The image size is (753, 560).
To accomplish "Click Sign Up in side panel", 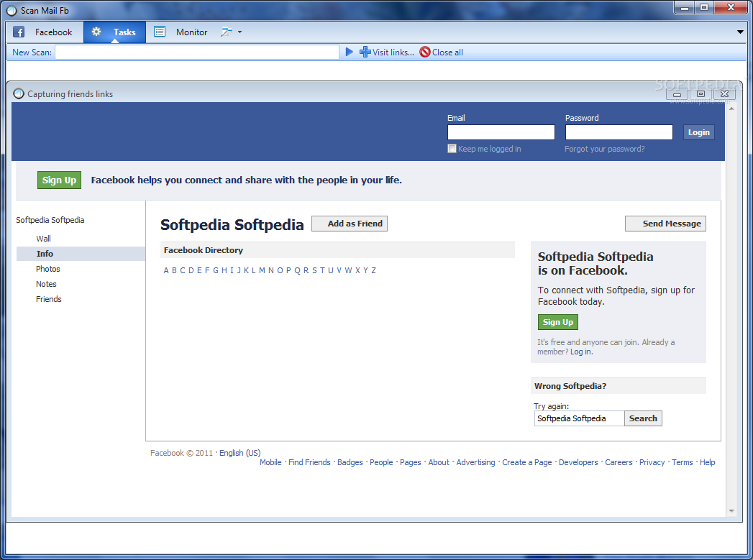I will tap(558, 322).
